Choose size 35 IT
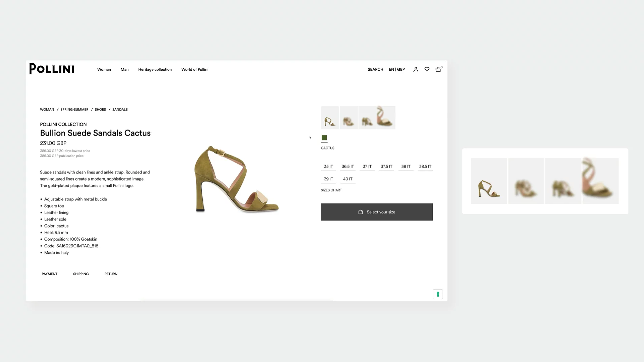Screen dimensions: 644x362 (328, 167)
